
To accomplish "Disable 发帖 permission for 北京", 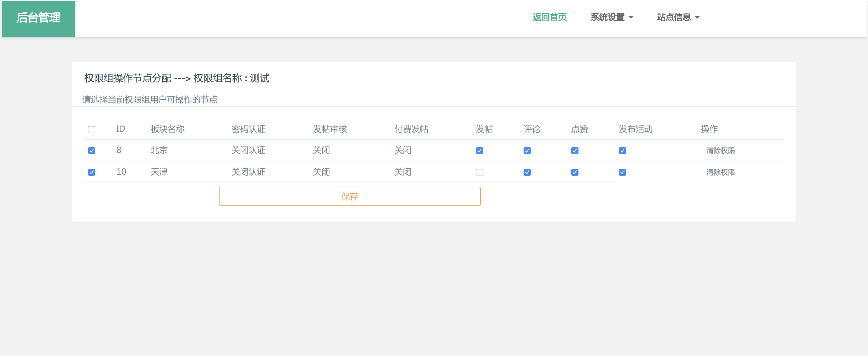I will [480, 150].
